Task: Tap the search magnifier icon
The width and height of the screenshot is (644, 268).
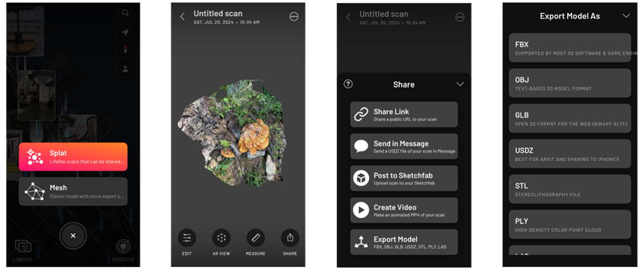Action: pos(125,13)
